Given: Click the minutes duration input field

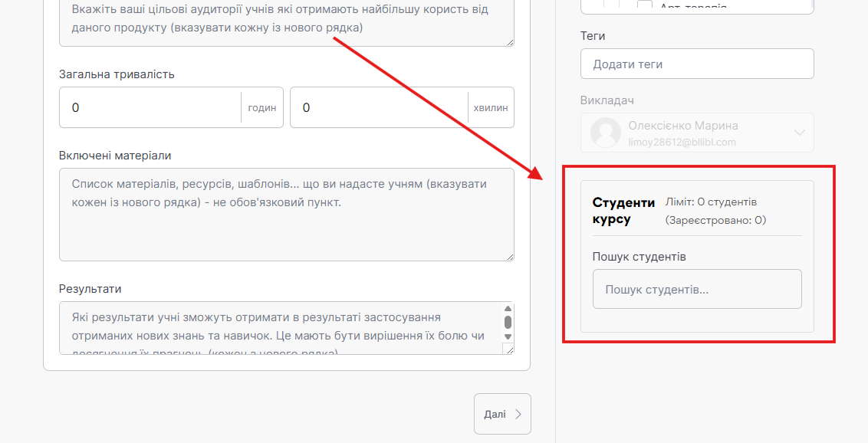Looking at the screenshot, I should point(380,108).
